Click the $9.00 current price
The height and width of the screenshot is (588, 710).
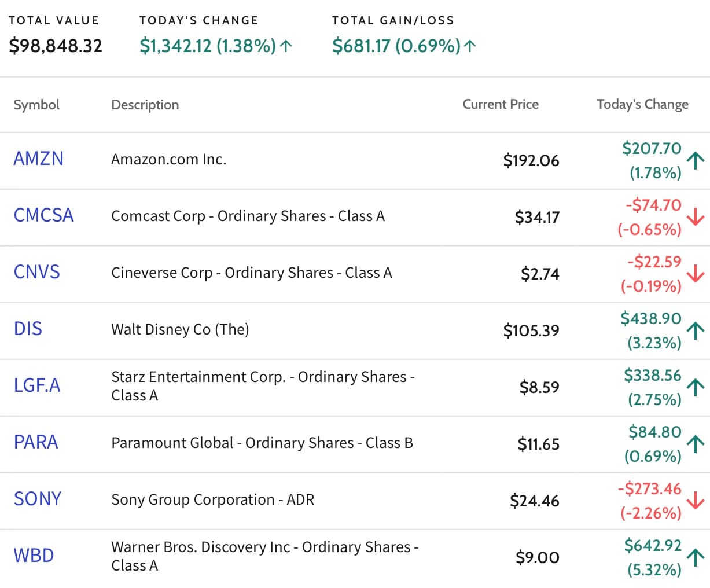click(538, 557)
